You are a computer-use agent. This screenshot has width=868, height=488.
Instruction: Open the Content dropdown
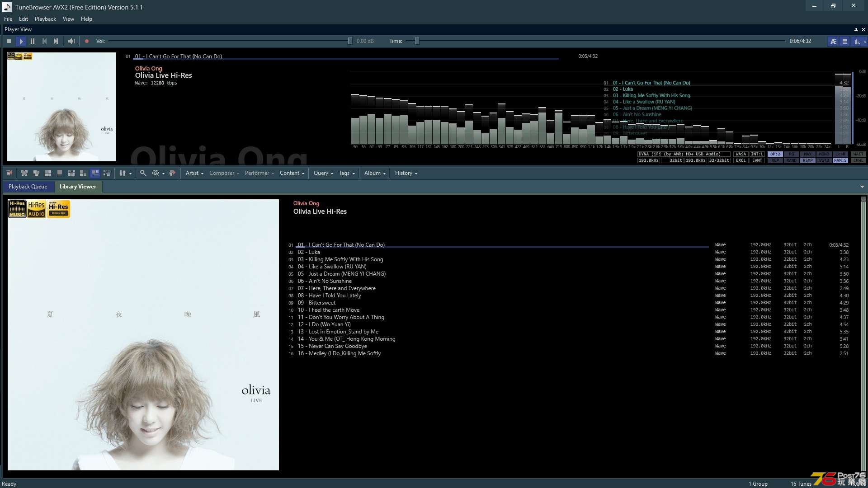(x=292, y=173)
